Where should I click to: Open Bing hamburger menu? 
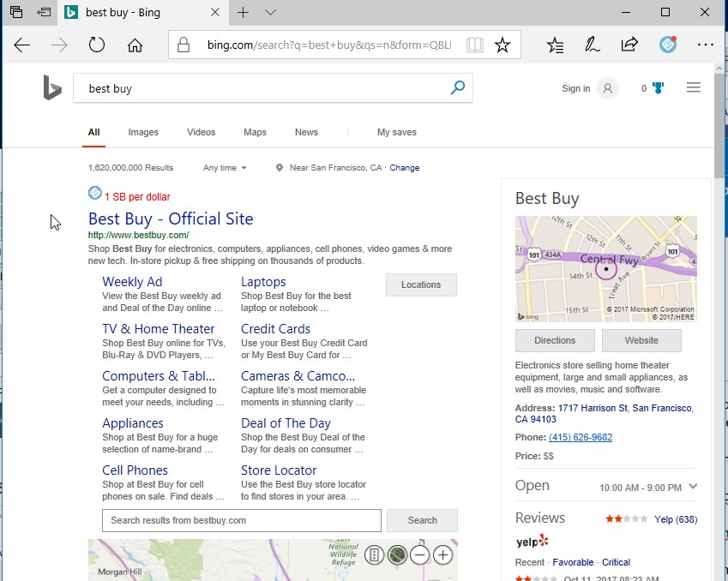point(693,87)
